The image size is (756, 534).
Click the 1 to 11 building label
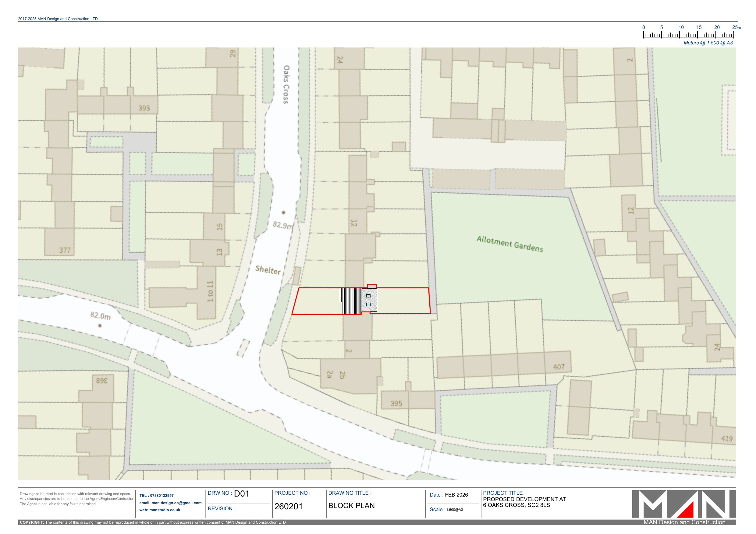coord(210,291)
